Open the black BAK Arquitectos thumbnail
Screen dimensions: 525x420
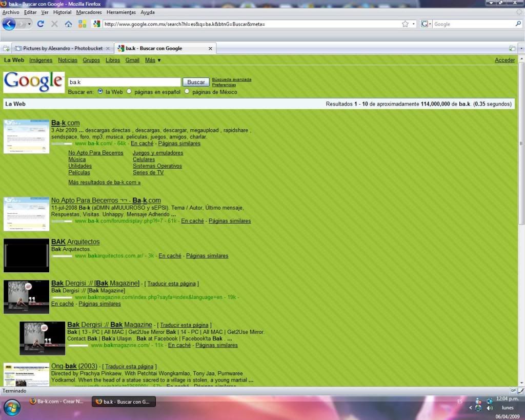(27, 255)
